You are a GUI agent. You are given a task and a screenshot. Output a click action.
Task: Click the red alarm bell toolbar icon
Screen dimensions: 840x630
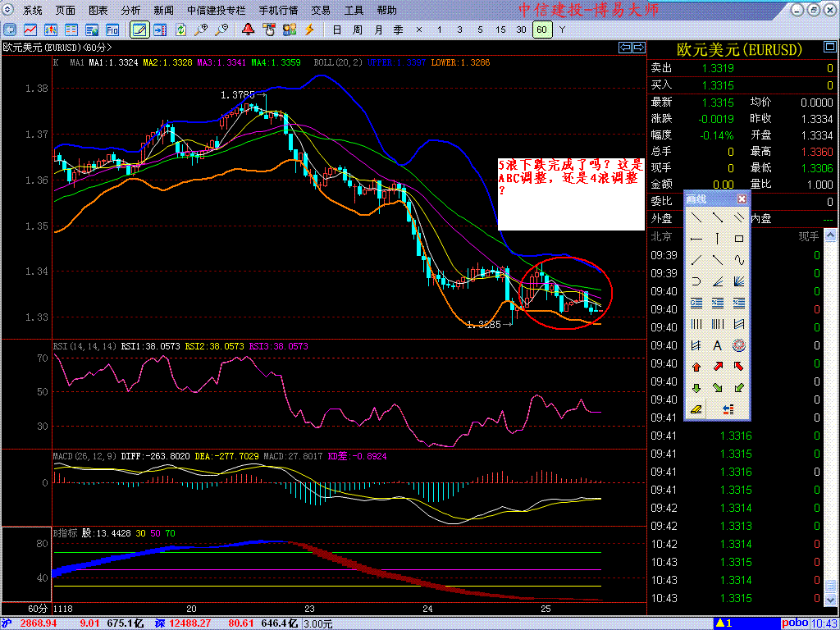tap(248, 30)
